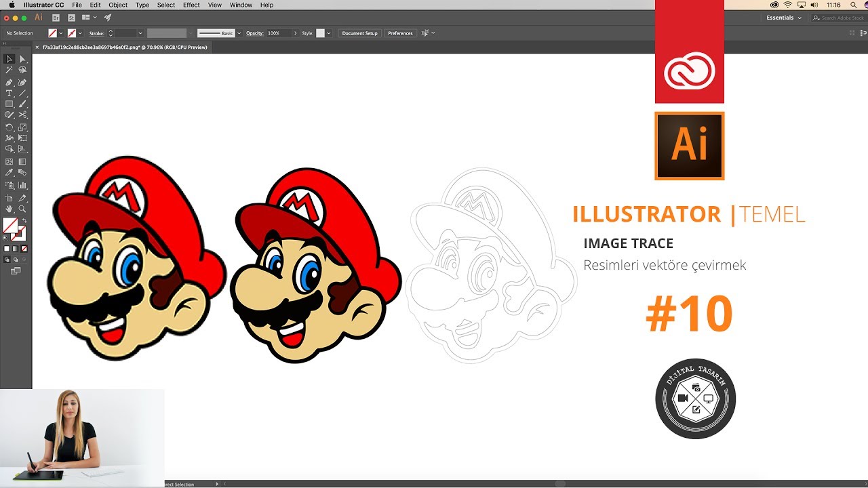Image resolution: width=868 pixels, height=488 pixels.
Task: Click the Document Setup button
Action: [359, 33]
